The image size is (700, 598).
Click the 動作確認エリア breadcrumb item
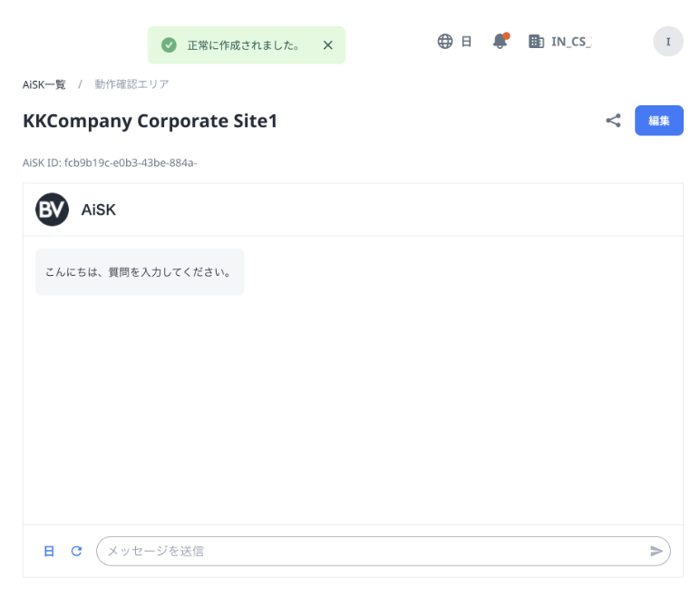pyautogui.click(x=131, y=84)
